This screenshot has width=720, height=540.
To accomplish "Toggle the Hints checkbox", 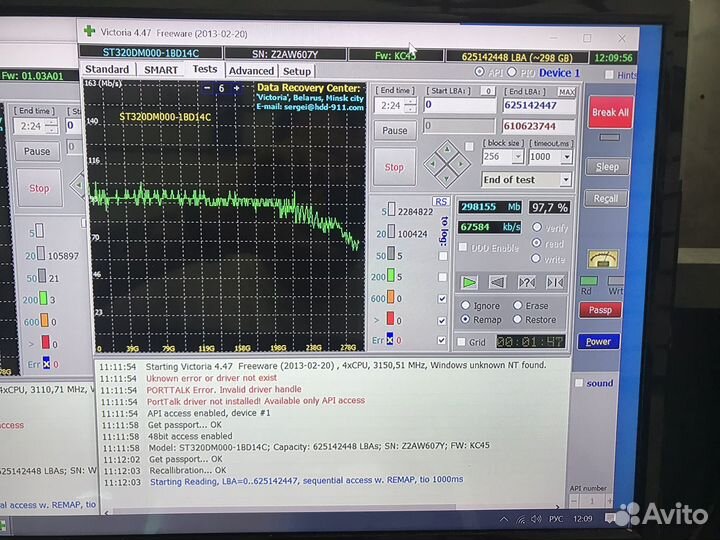I will click(609, 74).
